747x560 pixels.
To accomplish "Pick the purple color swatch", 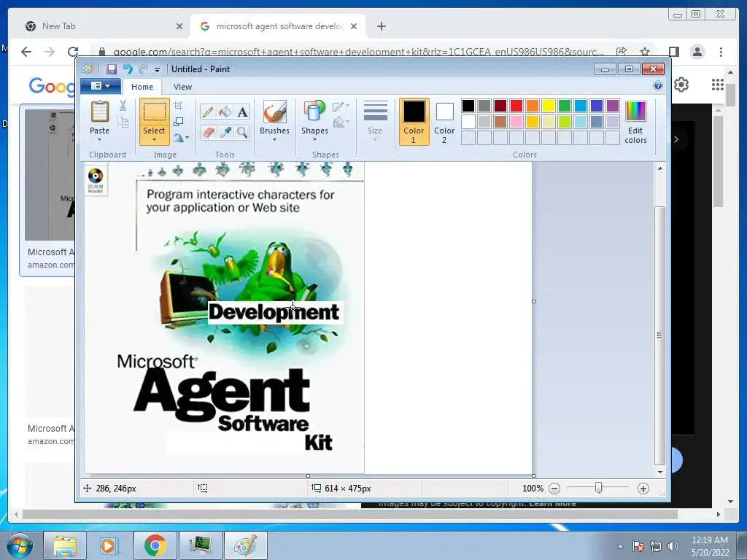I will (613, 106).
